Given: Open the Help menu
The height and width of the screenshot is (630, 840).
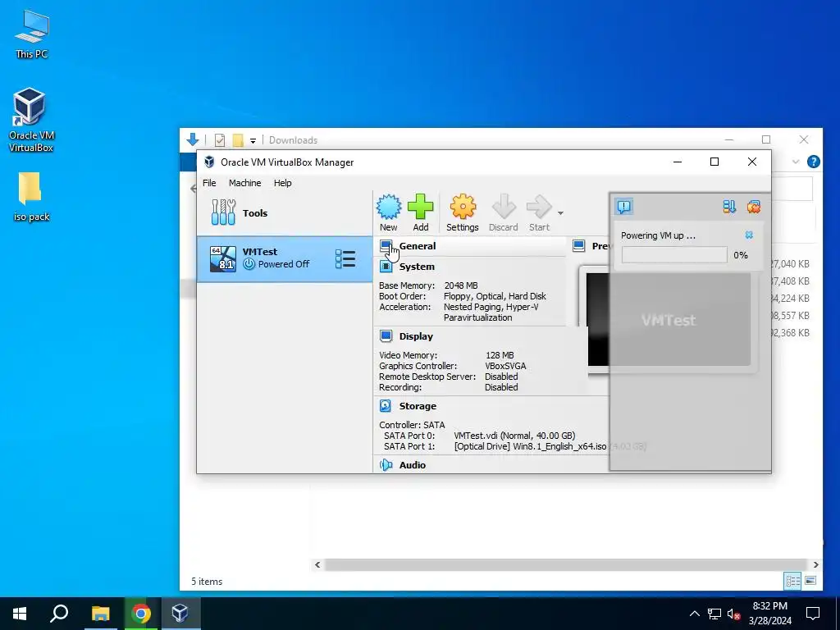Looking at the screenshot, I should tap(283, 183).
